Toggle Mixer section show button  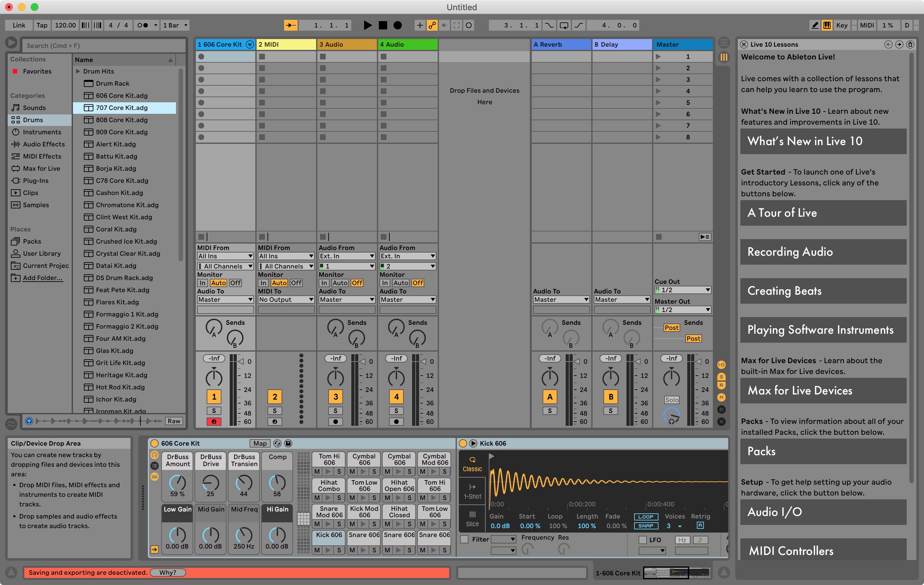(721, 397)
